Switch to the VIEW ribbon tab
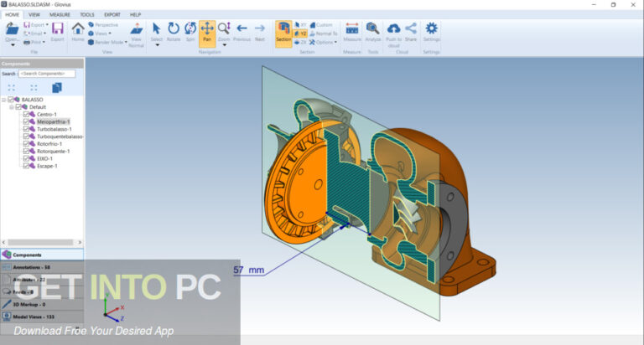Image resolution: width=644 pixels, height=345 pixels. [34, 15]
